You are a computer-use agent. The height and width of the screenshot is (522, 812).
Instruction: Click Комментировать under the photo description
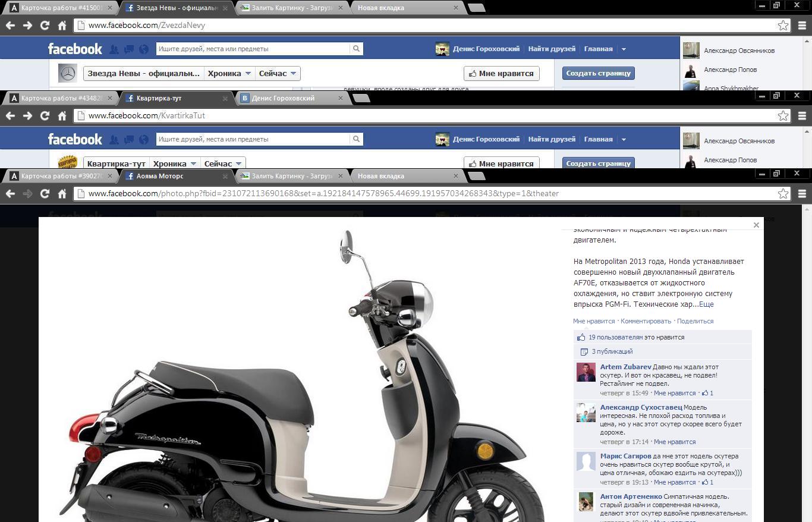pyautogui.click(x=646, y=321)
